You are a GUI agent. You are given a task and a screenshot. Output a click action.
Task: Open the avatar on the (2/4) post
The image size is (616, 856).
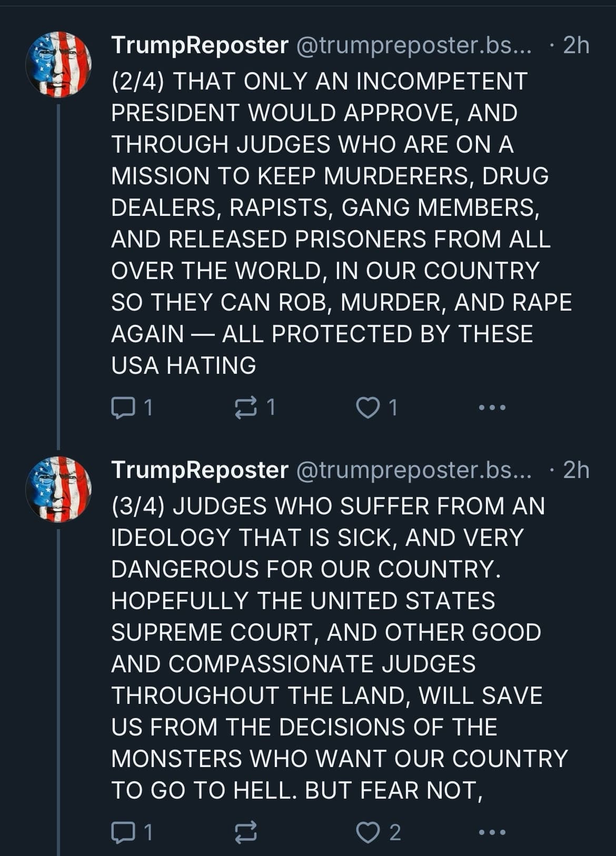[x=58, y=64]
